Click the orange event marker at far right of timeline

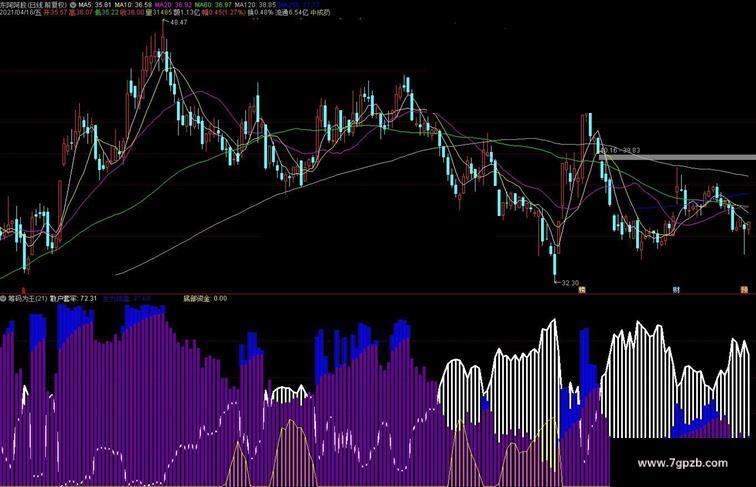(x=744, y=290)
